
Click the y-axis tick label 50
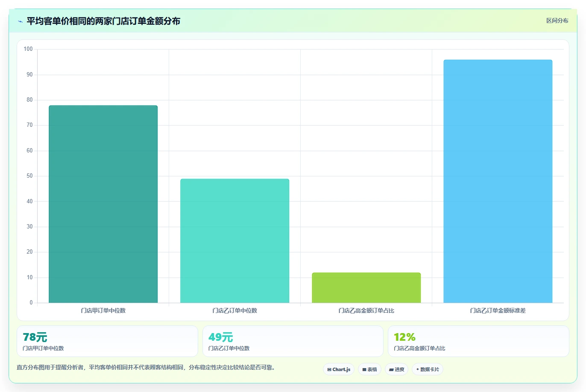click(x=29, y=176)
